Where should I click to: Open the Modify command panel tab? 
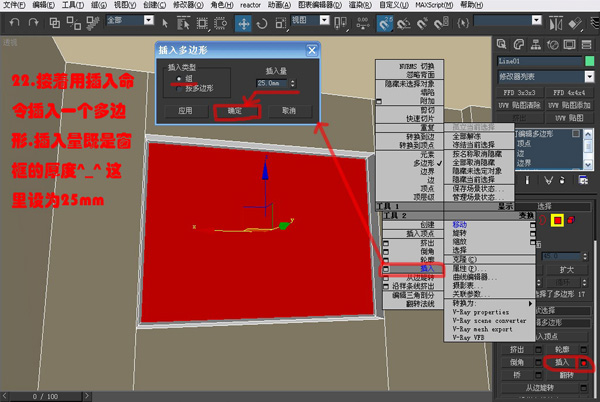[518, 45]
